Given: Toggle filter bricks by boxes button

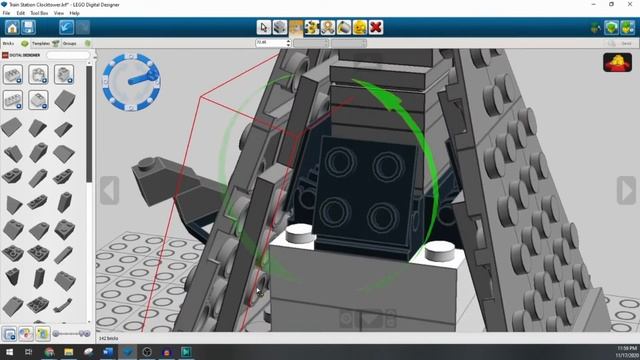Looking at the screenshot, I should point(42,334).
